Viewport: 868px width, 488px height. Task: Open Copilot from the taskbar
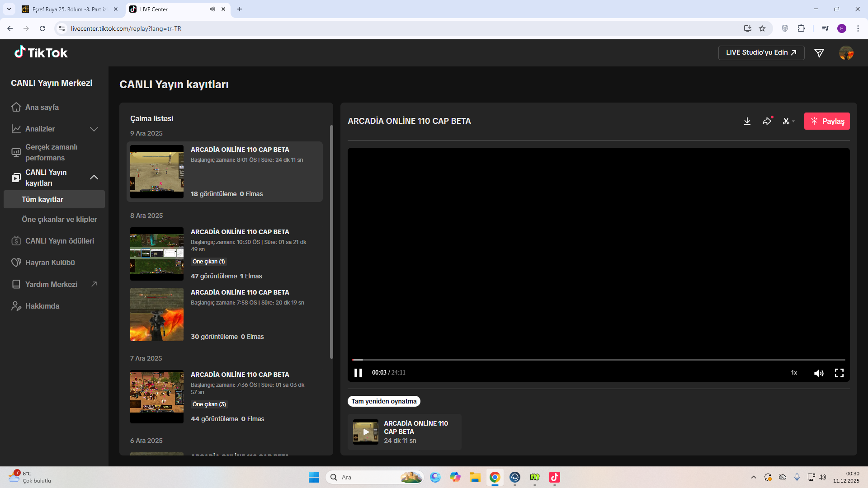(x=455, y=477)
